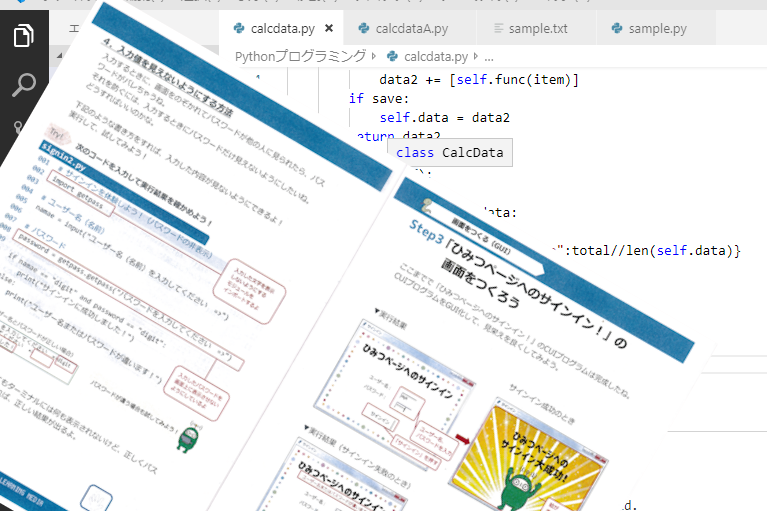Select the Pythonプログラミング breadcrumb folder
Viewport: 767px width, 511px height.
[300, 57]
